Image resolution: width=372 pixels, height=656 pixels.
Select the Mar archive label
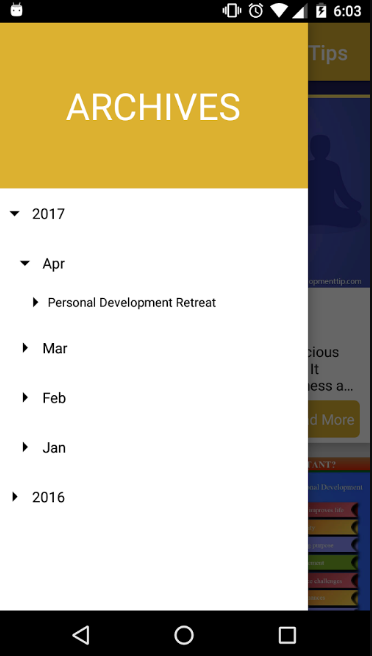pyautogui.click(x=55, y=348)
